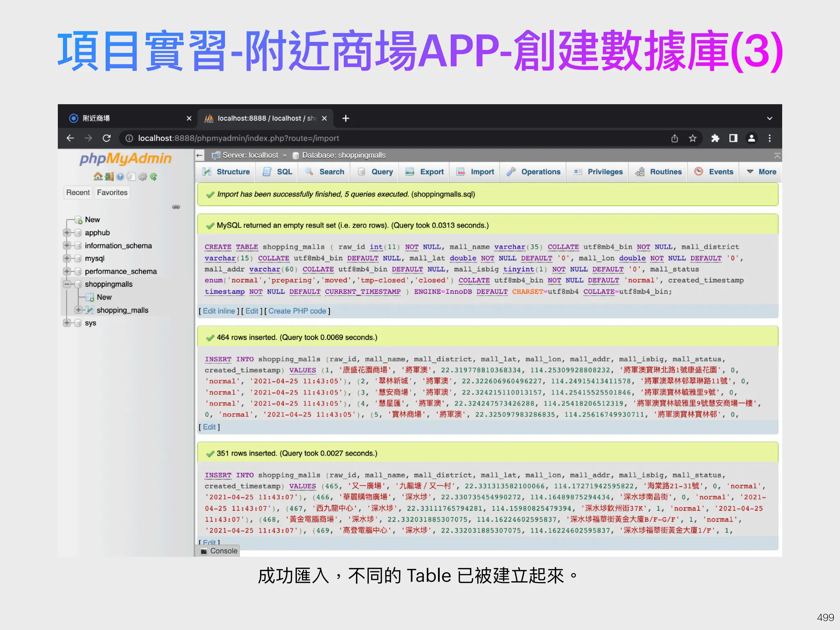This screenshot has height=630, width=840.
Task: Open the Favorites tables button
Action: coord(112,192)
